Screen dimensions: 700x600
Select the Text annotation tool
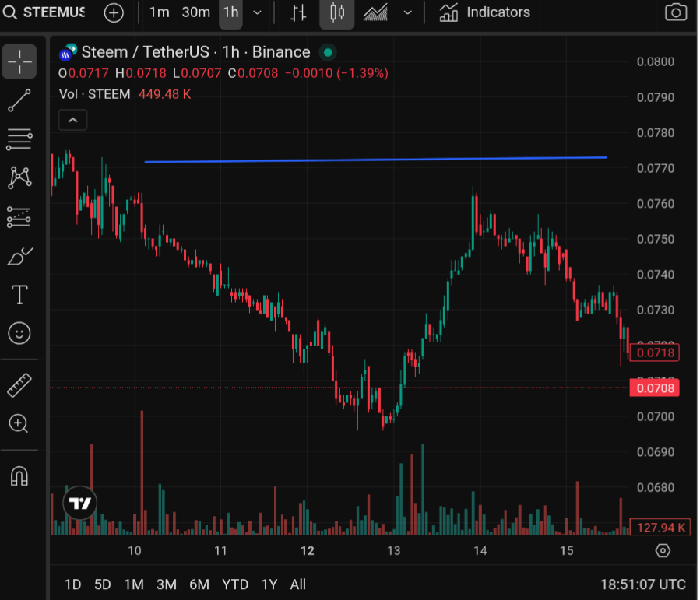(19, 295)
